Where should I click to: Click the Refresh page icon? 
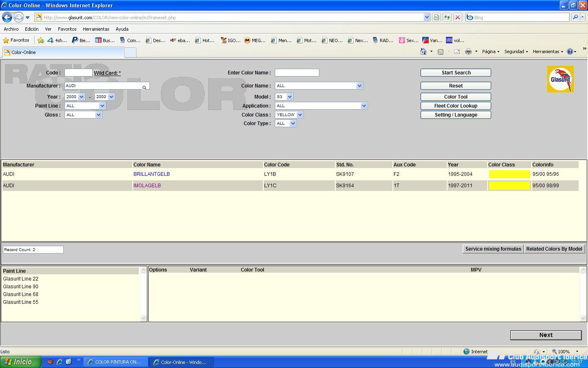coord(447,17)
